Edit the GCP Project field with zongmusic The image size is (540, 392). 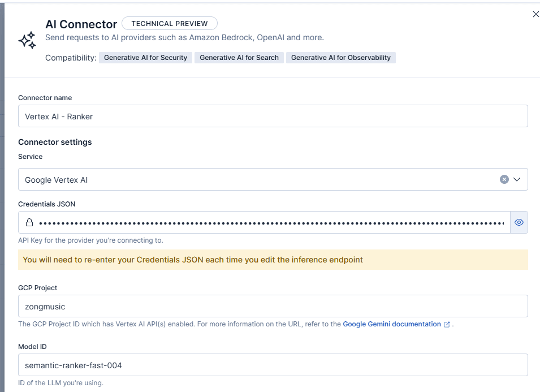pyautogui.click(x=273, y=306)
